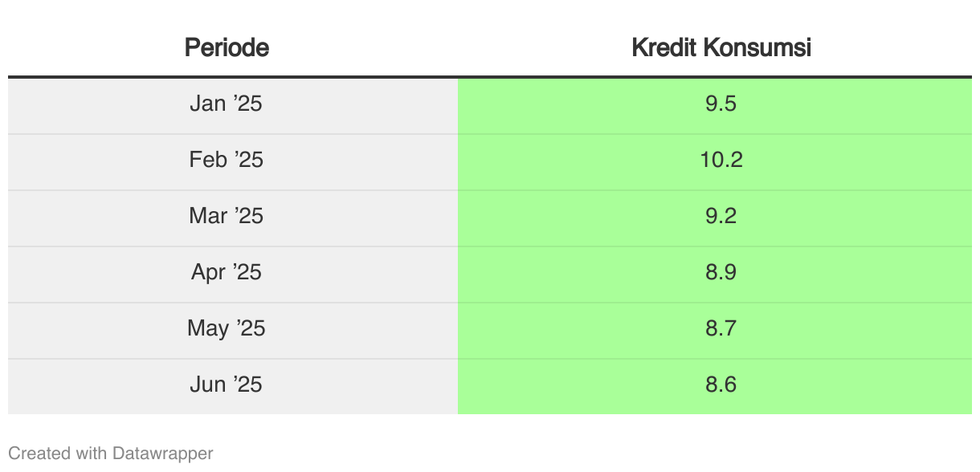The width and height of the screenshot is (980, 472).
Task: Click the green 8.6 value cell
Action: click(x=715, y=387)
